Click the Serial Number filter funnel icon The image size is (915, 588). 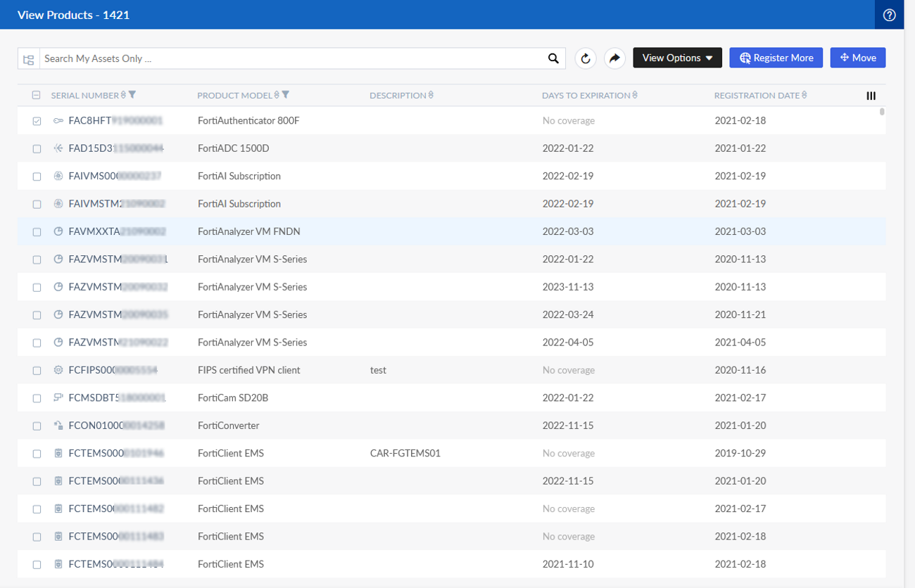(x=132, y=95)
